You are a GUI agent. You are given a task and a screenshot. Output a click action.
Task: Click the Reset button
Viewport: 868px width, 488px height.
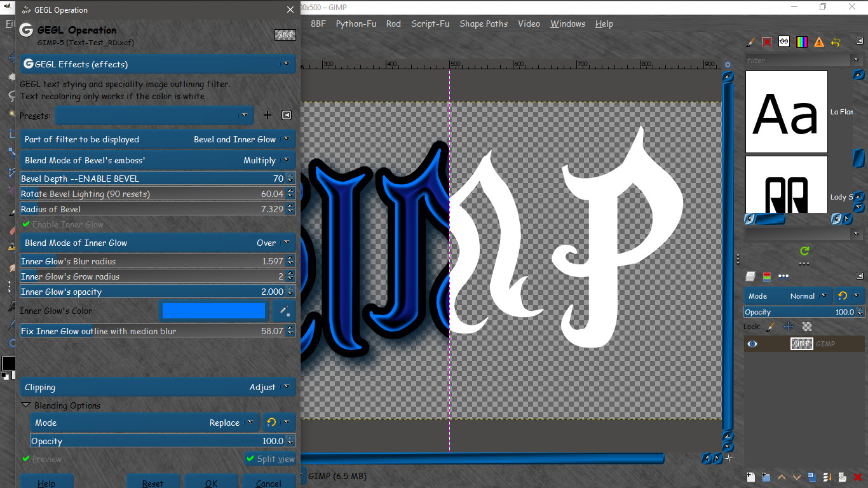(153, 482)
